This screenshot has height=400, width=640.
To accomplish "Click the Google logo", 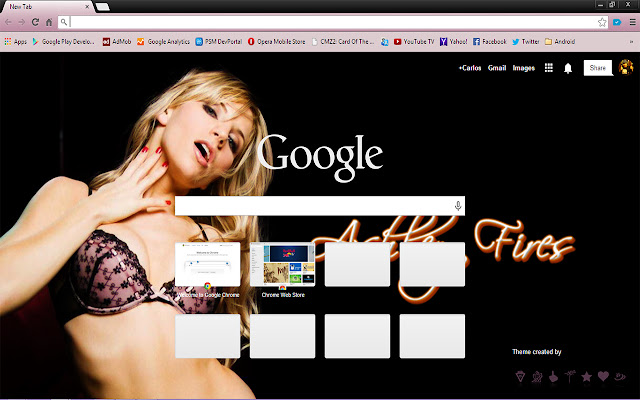I will pyautogui.click(x=320, y=158).
